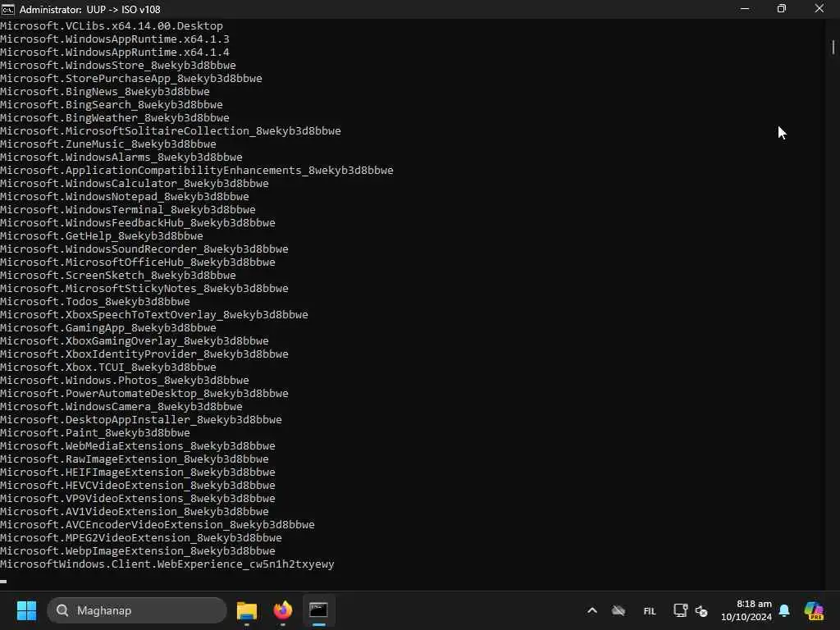Screen dimensions: 840x630
Task: Click the Microsoft.WindowsStore_8wekyb3d8bbwe line
Action: click(118, 66)
